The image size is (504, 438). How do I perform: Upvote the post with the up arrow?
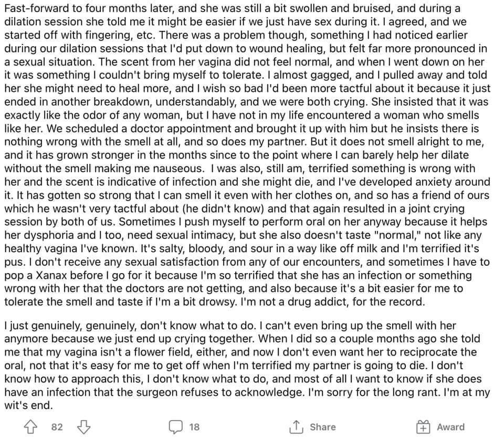point(31,427)
